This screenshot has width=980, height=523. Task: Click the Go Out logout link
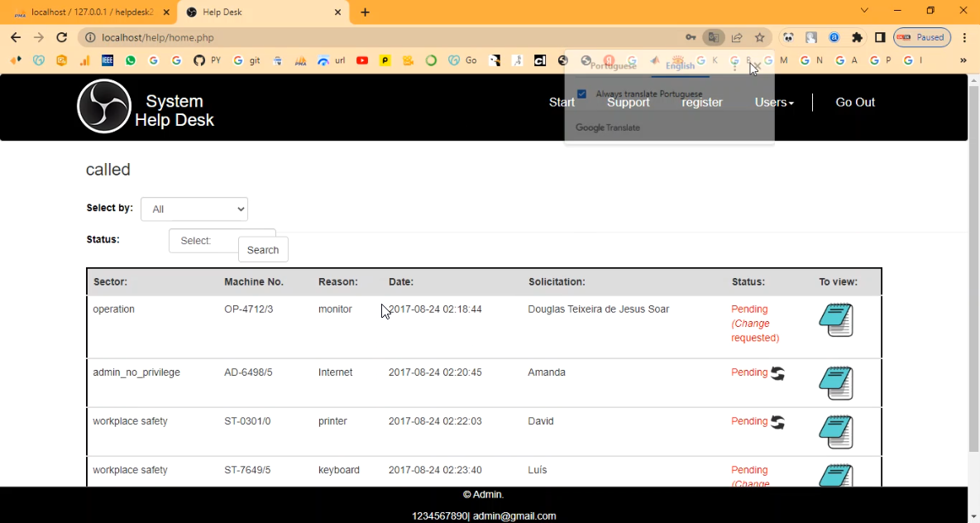(x=854, y=103)
